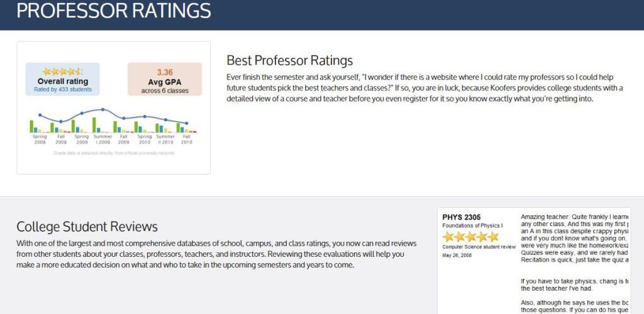644x314 pixels.
Task: Click the Summer I 2009 grade bars
Action: [102, 126]
